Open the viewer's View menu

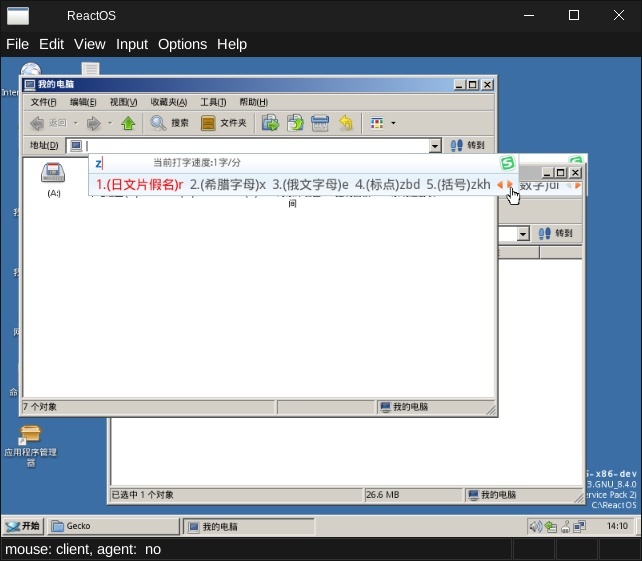click(x=90, y=44)
